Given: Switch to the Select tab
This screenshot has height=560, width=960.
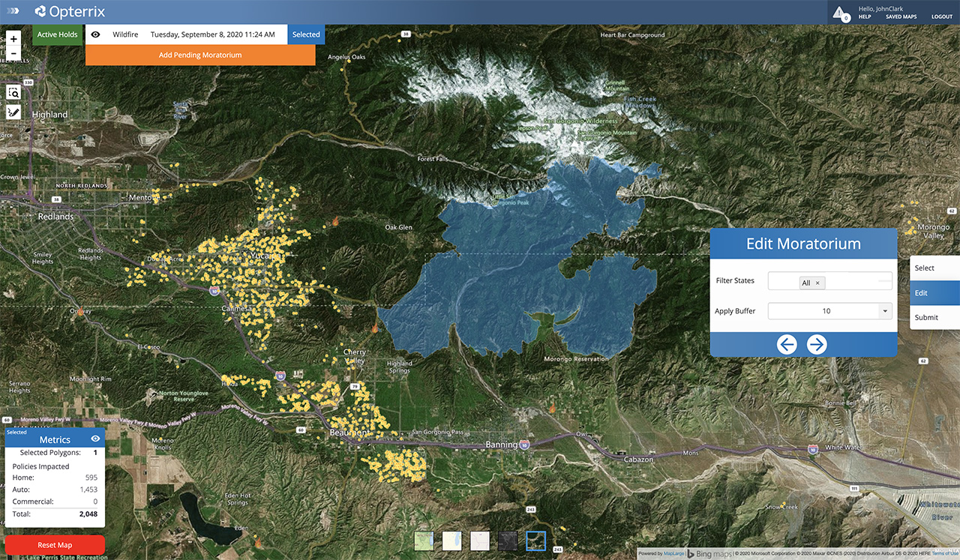Looking at the screenshot, I should [934, 268].
